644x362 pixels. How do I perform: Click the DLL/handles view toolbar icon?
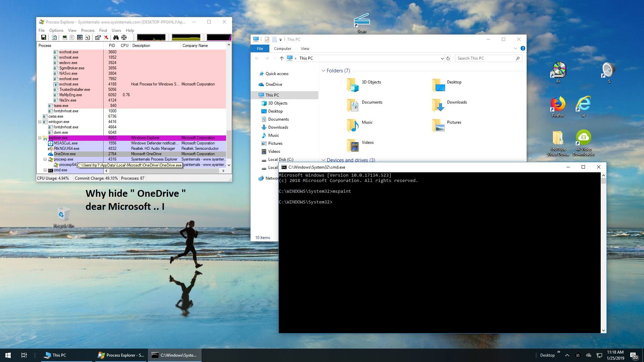88,38
